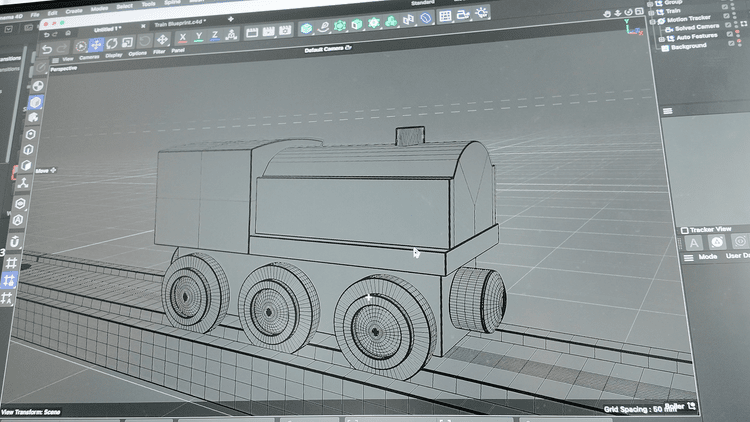The image size is (750, 422).
Task: Toggle the Y axis lock
Action: [199, 36]
